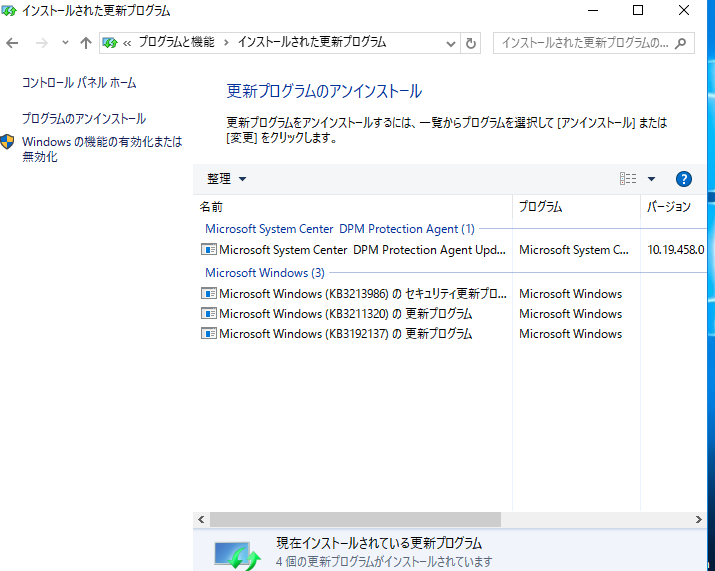Sort by 名前 column header
This screenshot has height=571, width=715.
coord(352,207)
